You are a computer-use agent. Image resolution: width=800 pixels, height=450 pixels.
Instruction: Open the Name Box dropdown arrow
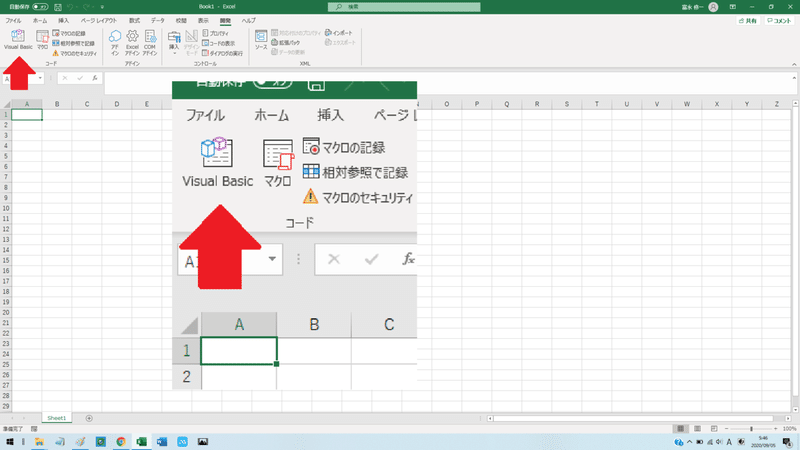point(40,78)
